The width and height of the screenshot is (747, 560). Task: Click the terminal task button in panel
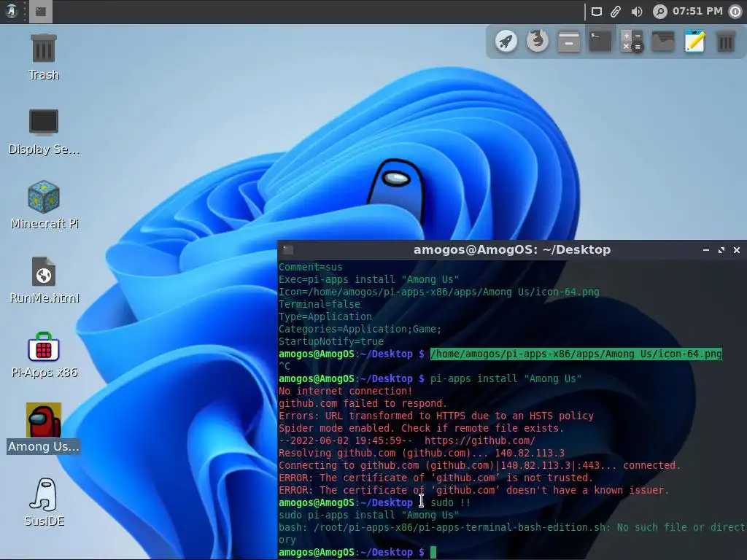tap(41, 12)
